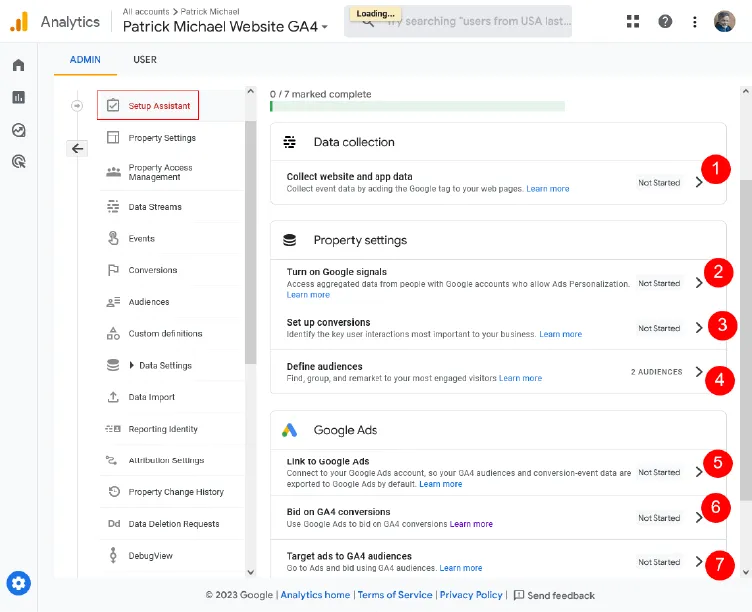Expand the Define audiences row chevron
The height and width of the screenshot is (612, 752).
click(699, 372)
